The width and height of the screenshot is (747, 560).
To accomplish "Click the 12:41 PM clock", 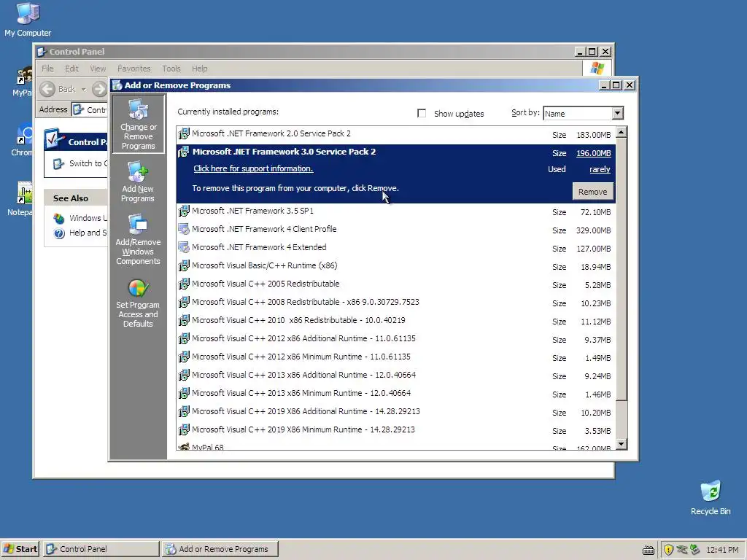I will 722,550.
